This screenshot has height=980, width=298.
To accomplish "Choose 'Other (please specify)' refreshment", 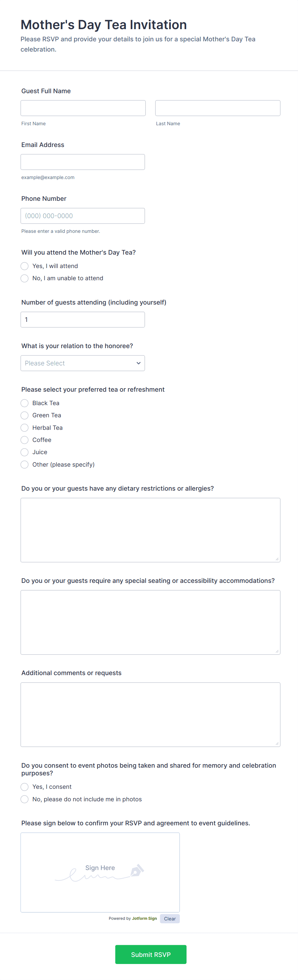I will (25, 464).
